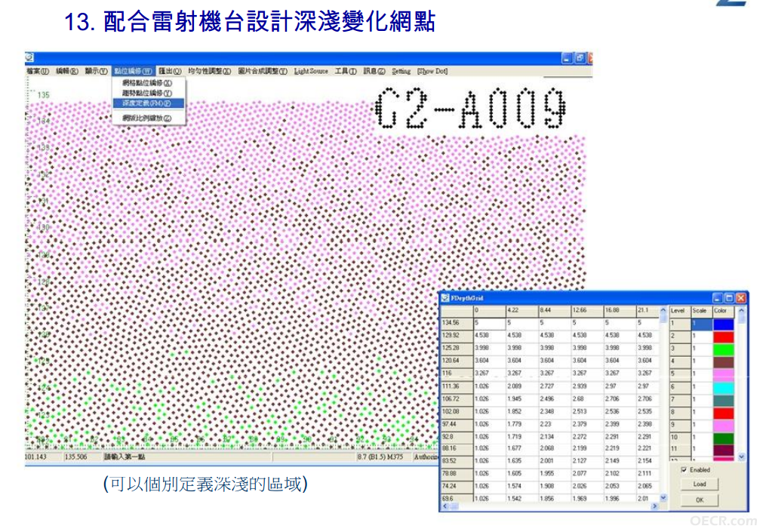Click scroll-up arrow of depth value table

(x=663, y=309)
